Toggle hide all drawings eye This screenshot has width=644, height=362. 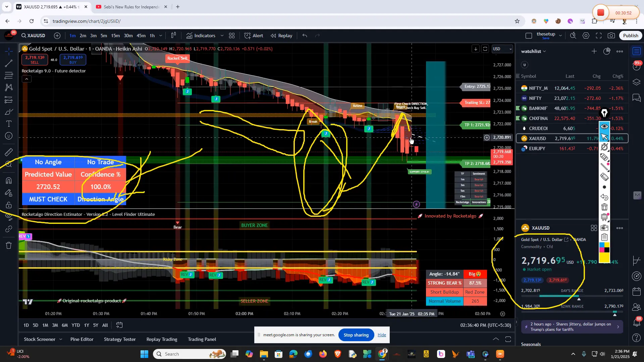coord(9,217)
